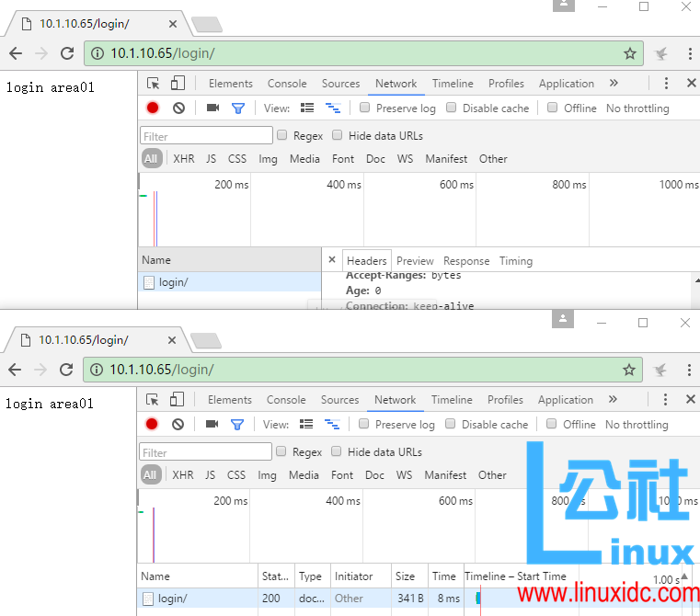
Task: Click red record button in top DevTools
Action: (153, 108)
